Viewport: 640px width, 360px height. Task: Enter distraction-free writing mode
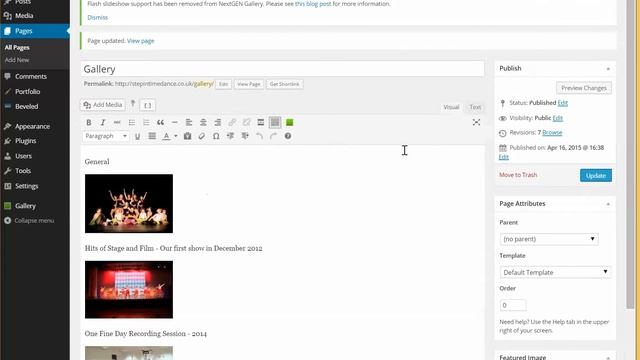tap(476, 122)
